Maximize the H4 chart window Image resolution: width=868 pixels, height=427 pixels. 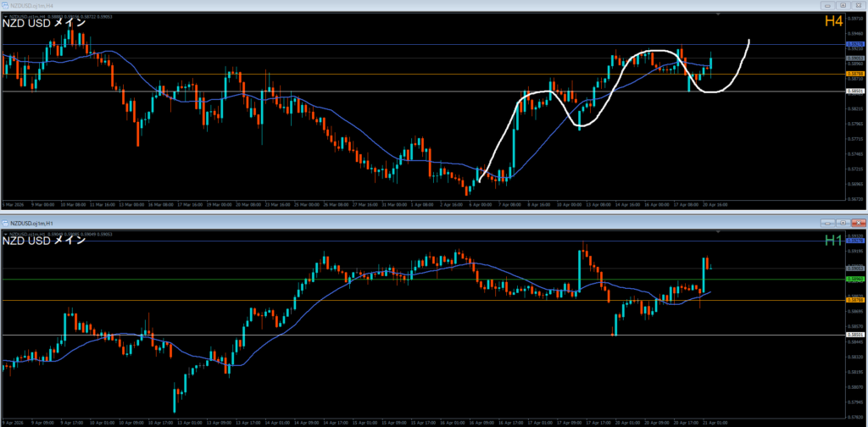point(842,4)
